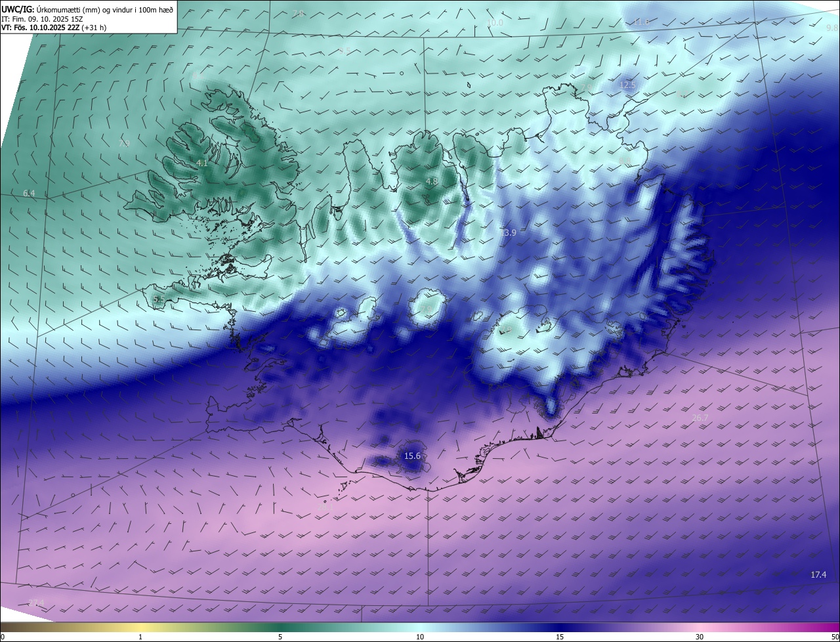
Task: Click the 15.6 value on the south glacier
Action: pyautogui.click(x=412, y=456)
